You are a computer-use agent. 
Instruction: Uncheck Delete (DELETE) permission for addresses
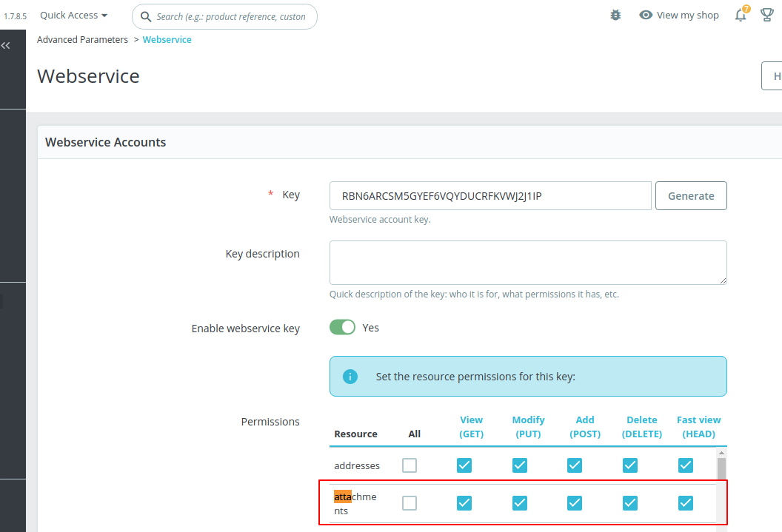click(629, 465)
